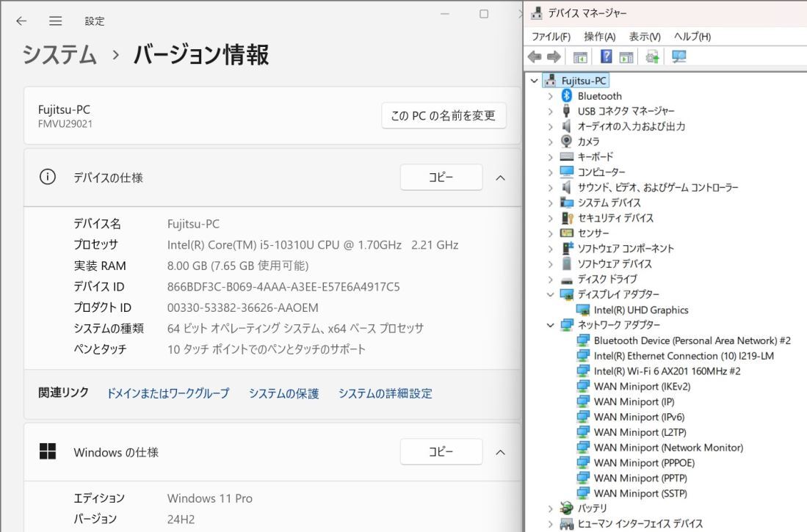Expand the ディスク ドライブ category
The height and width of the screenshot is (532, 807).
tap(550, 279)
